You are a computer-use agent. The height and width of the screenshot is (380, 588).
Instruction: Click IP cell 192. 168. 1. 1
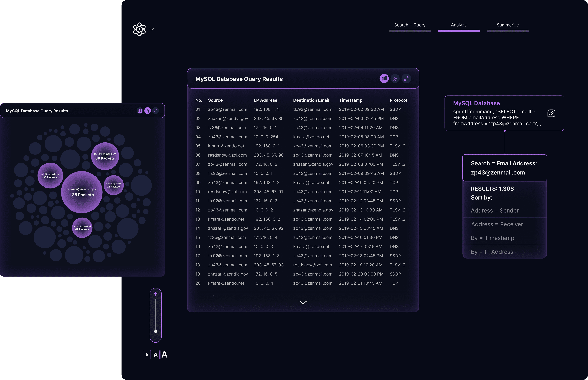(266, 109)
